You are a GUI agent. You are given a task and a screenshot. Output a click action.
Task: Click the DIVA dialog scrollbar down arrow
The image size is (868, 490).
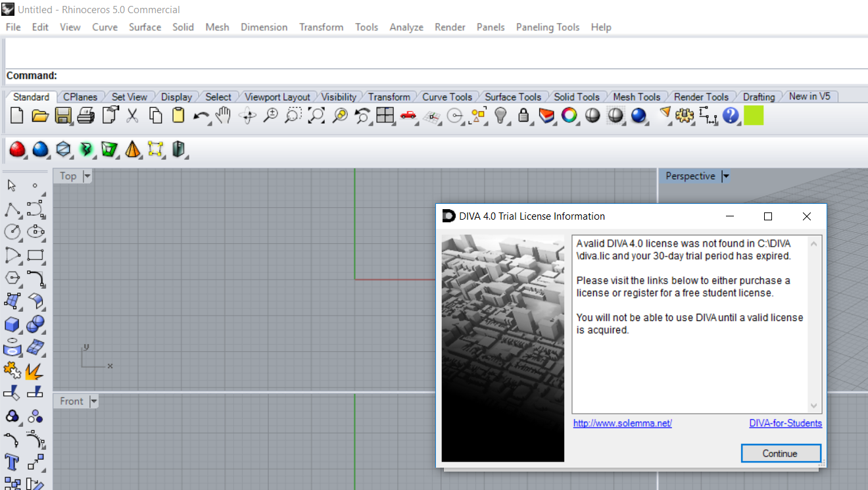[x=815, y=406]
